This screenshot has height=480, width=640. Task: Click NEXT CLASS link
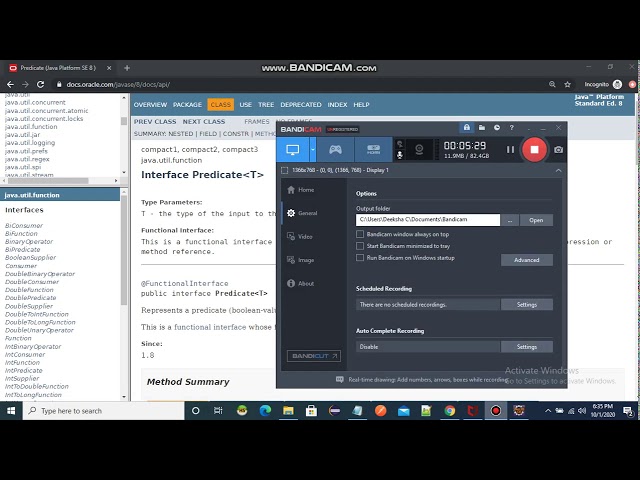point(204,122)
